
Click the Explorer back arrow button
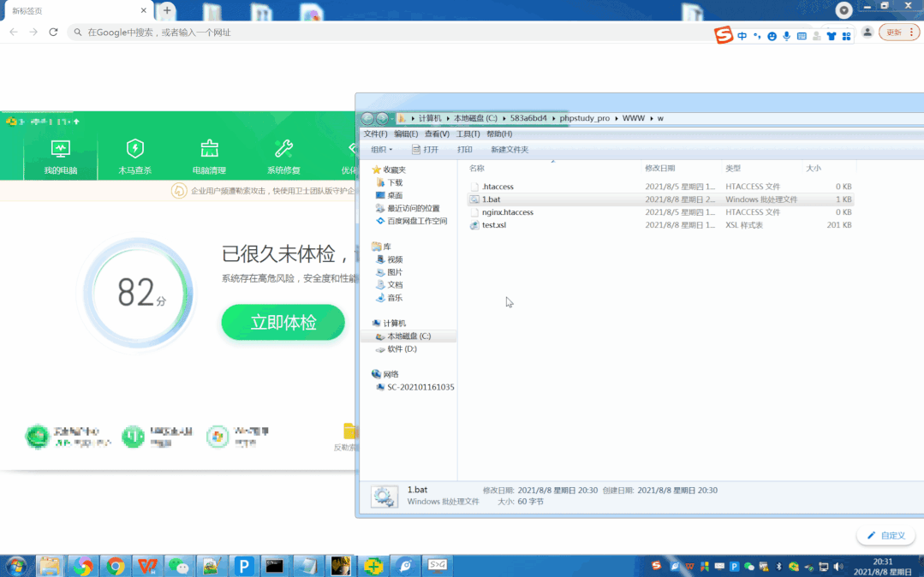pyautogui.click(x=367, y=118)
